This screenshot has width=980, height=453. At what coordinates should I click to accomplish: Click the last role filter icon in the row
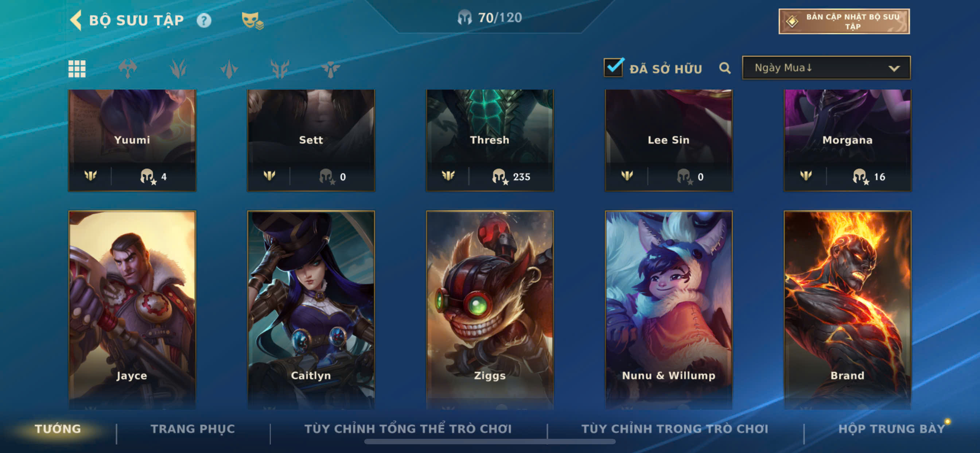[x=330, y=69]
